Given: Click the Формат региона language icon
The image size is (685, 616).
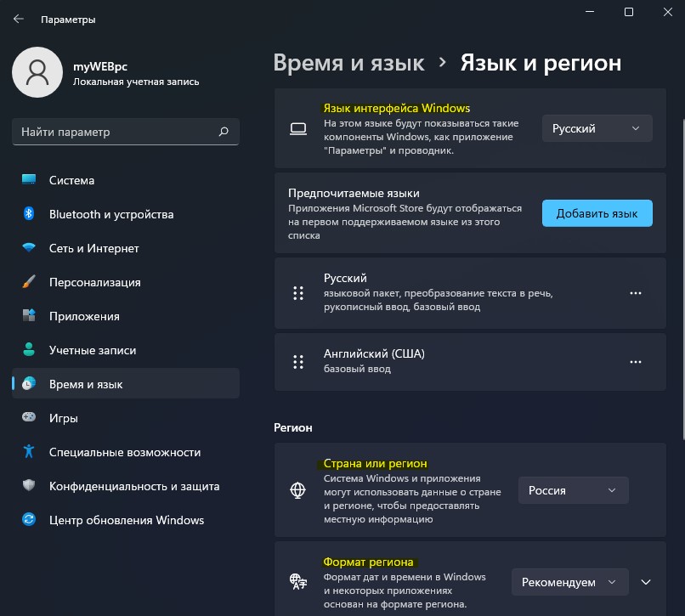Looking at the screenshot, I should click(x=298, y=581).
